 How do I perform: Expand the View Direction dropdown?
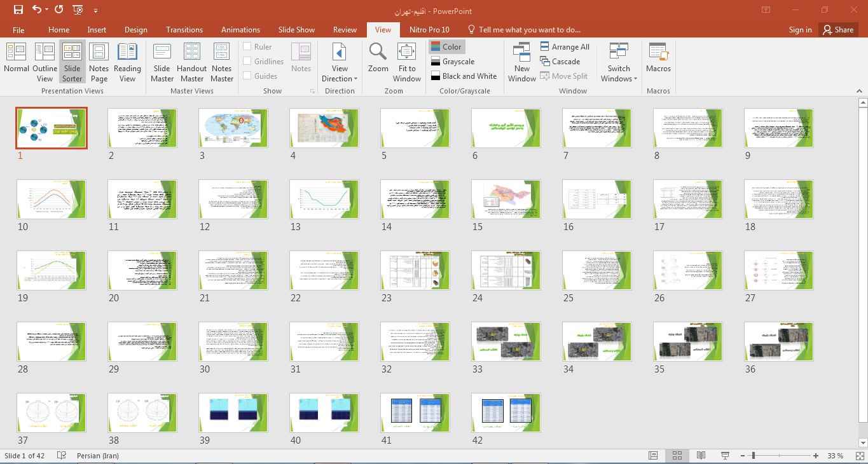(340, 78)
